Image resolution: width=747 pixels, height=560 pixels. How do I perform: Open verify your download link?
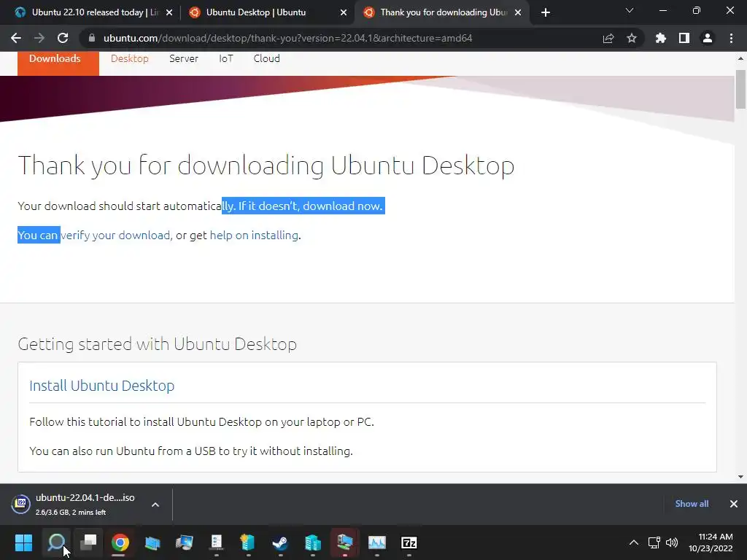pyautogui.click(x=115, y=236)
